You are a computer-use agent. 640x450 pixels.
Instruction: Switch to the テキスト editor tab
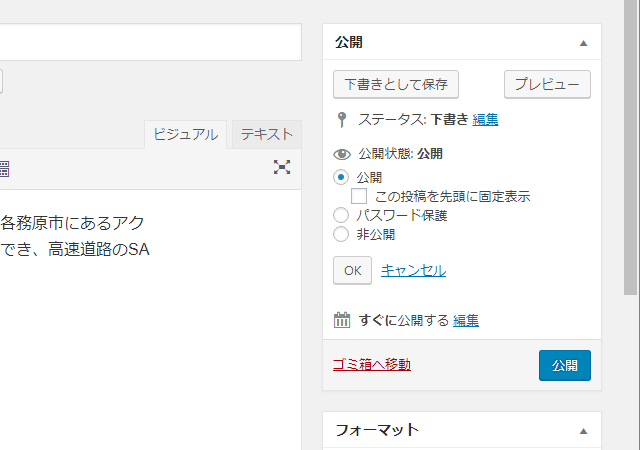tap(266, 134)
